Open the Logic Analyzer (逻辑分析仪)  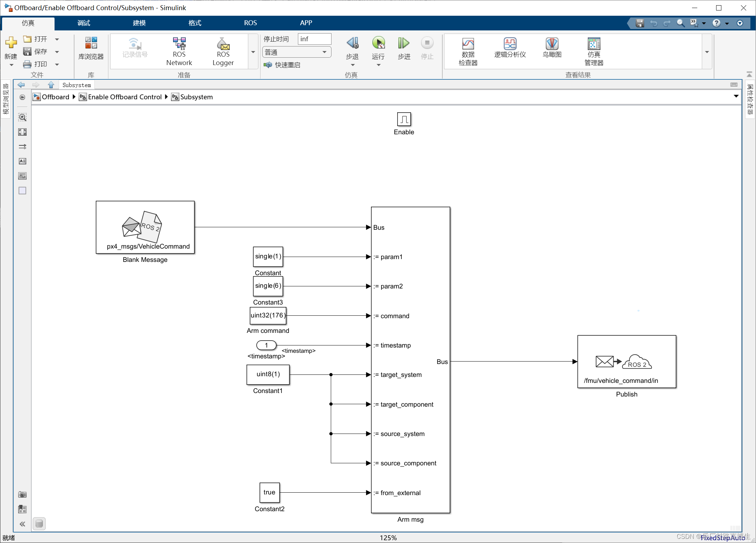pos(510,48)
